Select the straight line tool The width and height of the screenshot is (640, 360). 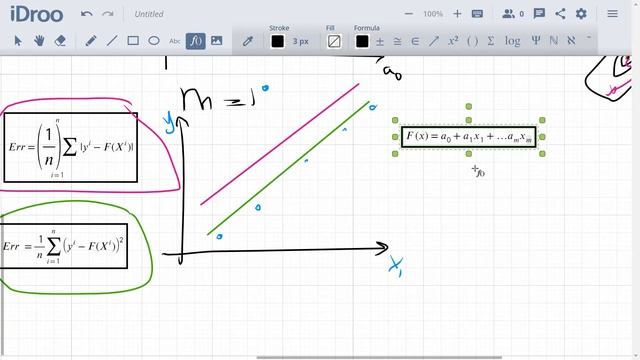coord(112,41)
